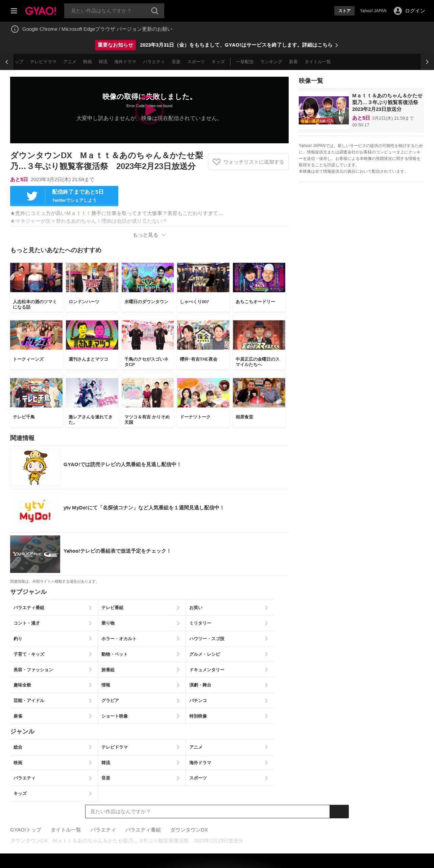Select タイトル一覧 in top navigation

pyautogui.click(x=318, y=62)
